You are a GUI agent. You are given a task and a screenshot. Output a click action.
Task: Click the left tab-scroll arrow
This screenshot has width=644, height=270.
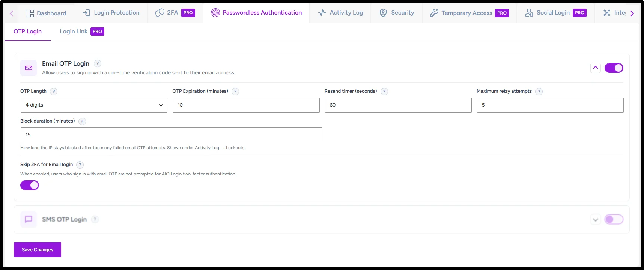12,13
